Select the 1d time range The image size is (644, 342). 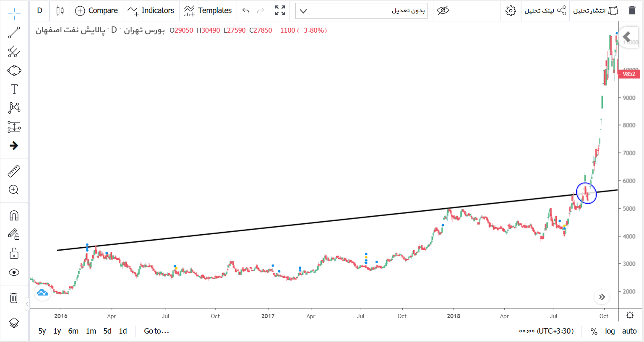click(123, 331)
